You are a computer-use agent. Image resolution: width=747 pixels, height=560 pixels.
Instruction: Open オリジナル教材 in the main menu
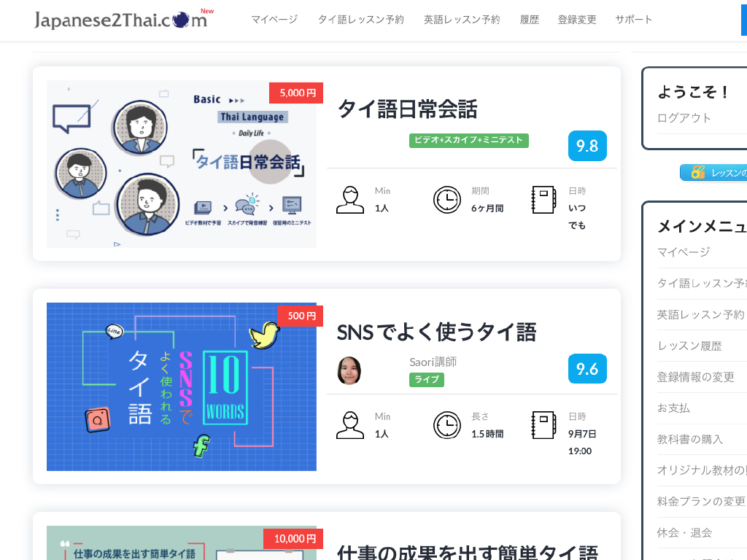[x=702, y=470]
